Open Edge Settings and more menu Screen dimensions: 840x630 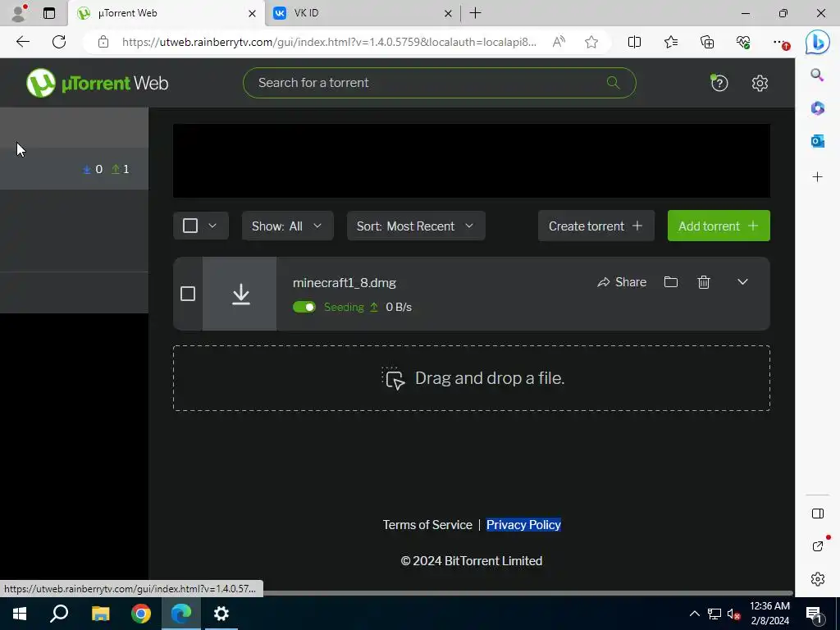pos(780,42)
